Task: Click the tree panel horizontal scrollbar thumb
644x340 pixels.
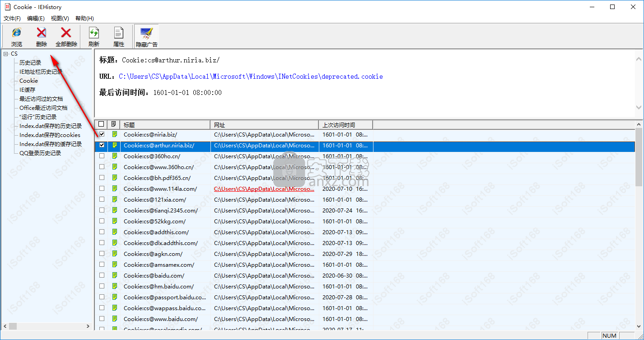Action: click(13, 326)
